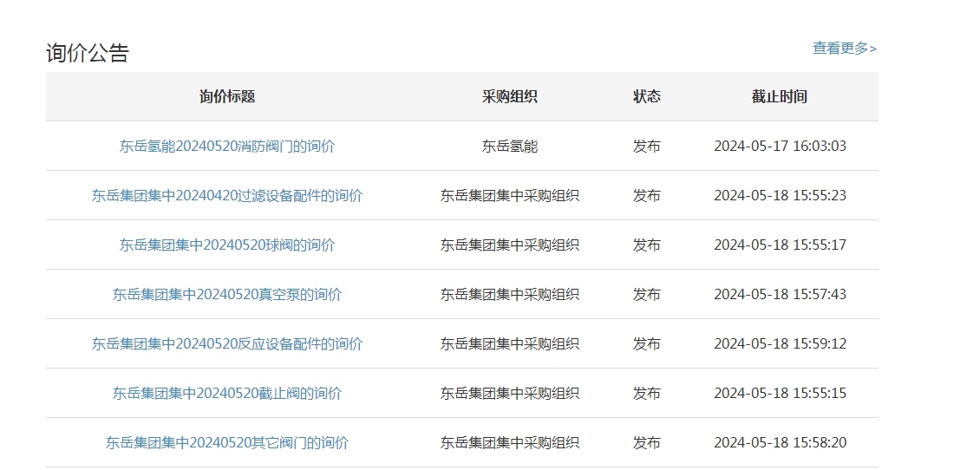Click deadline 2024-05-18 15:55:23
Viewport: 980px width, 470px height.
[780, 196]
